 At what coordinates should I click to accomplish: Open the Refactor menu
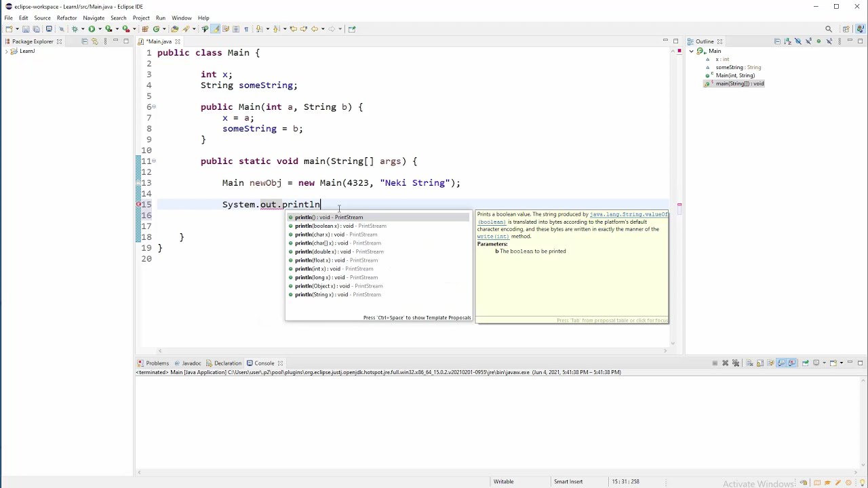(x=66, y=18)
